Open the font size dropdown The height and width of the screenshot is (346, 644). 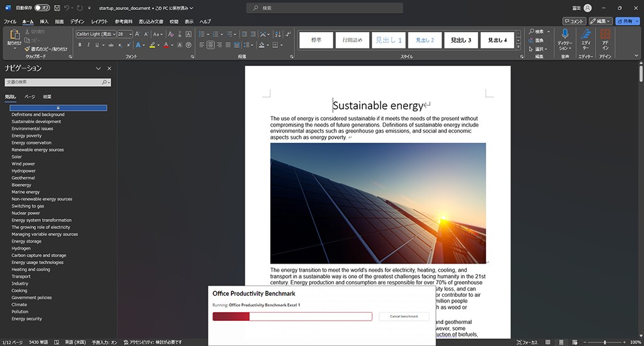[x=130, y=34]
